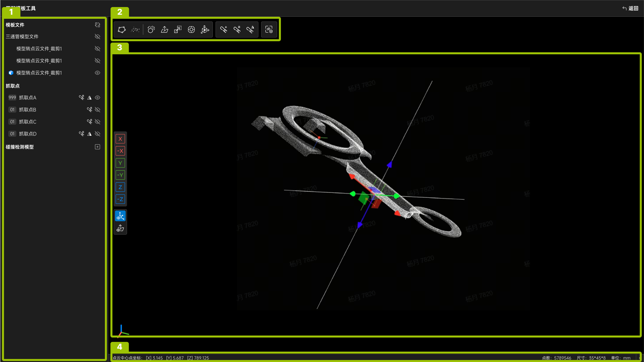
Task: Show 抓取点B using its eye toggle
Action: point(98,110)
